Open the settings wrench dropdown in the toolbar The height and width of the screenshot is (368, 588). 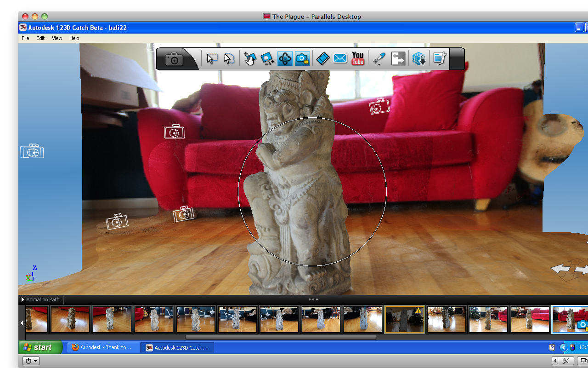pos(440,59)
